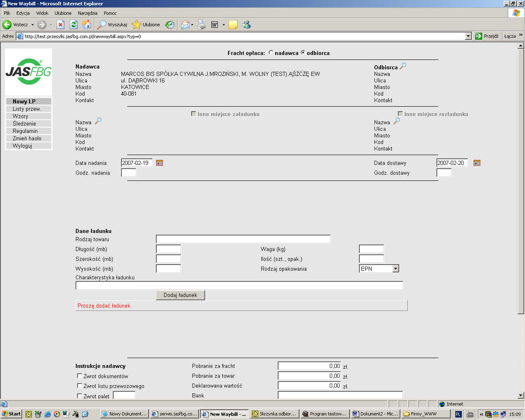Open Ulubione favorites star
525x420 pixels.
tap(146, 25)
